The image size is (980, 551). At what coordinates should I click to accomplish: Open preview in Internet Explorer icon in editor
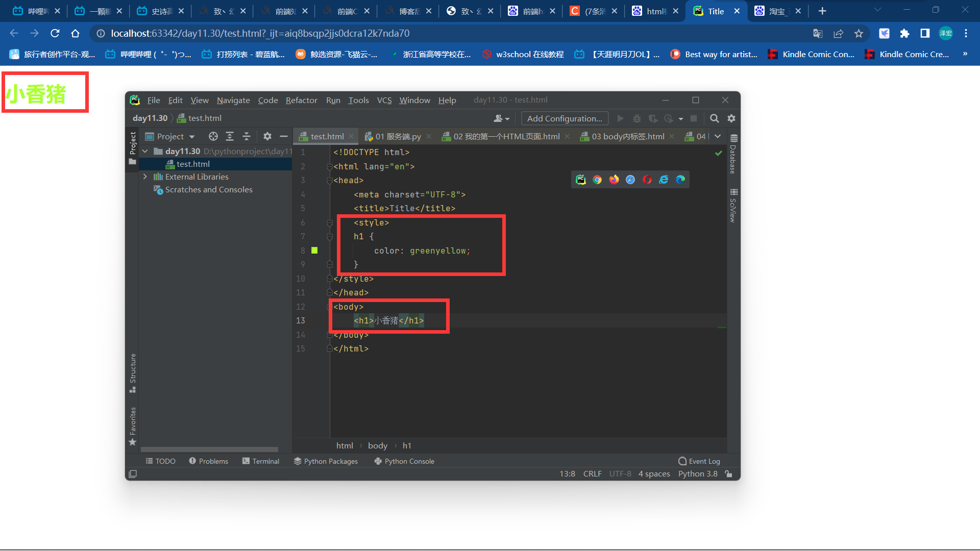pyautogui.click(x=664, y=180)
